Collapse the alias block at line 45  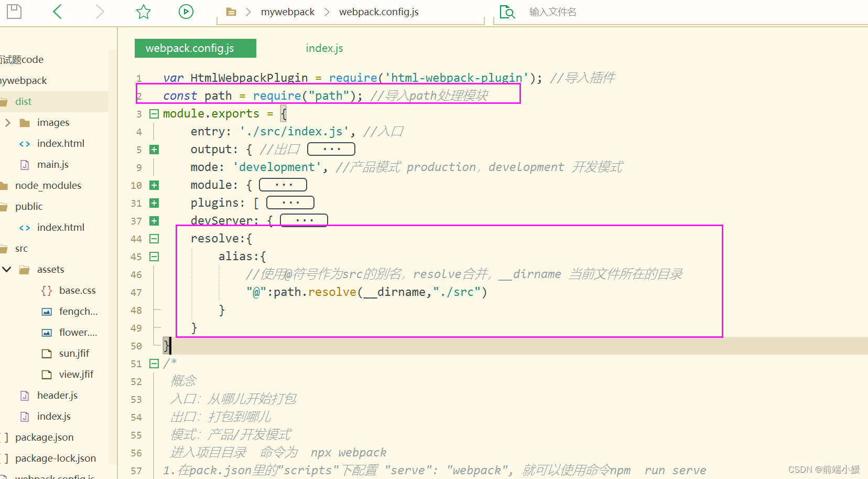point(154,257)
